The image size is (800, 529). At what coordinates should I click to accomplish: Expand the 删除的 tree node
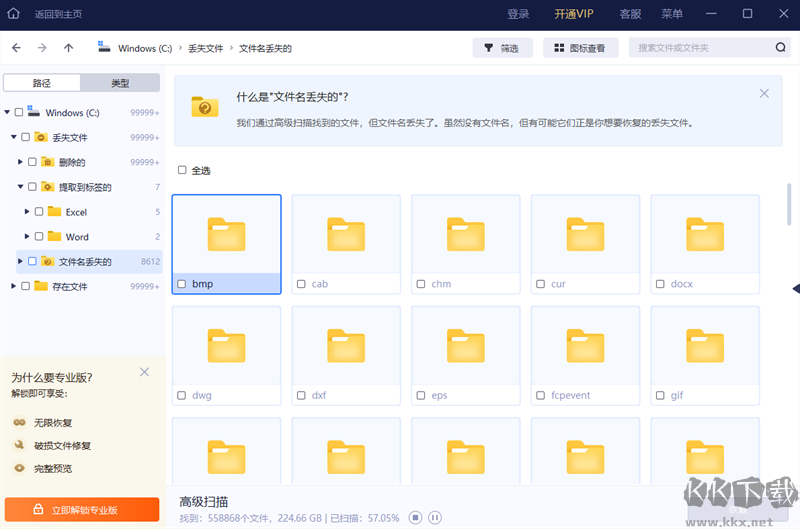pyautogui.click(x=20, y=162)
